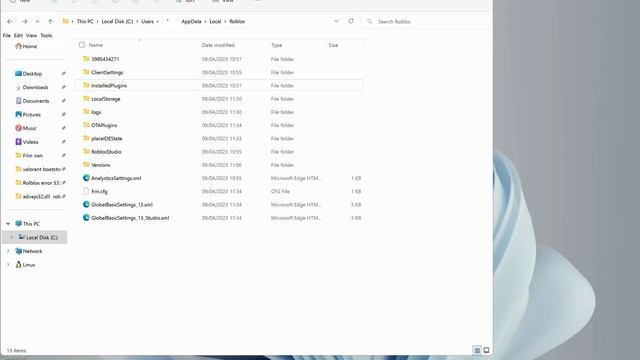
Task: Open address bar history dropdown
Action: (x=336, y=21)
